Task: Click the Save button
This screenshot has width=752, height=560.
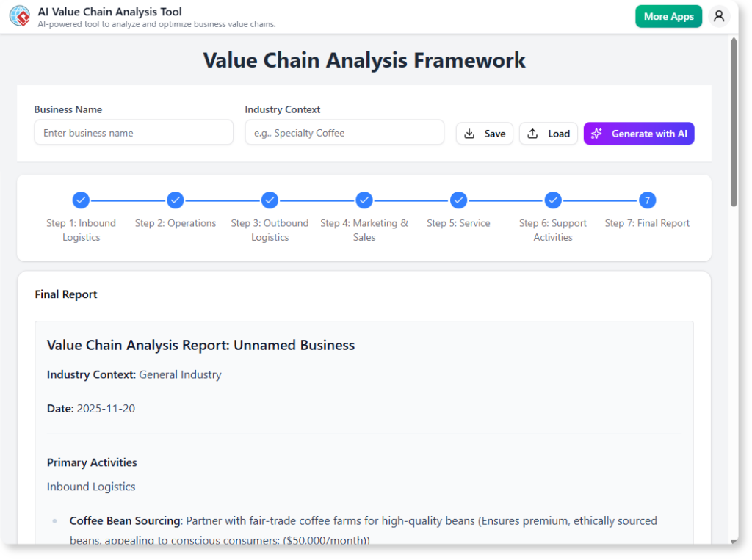Action: pos(484,134)
